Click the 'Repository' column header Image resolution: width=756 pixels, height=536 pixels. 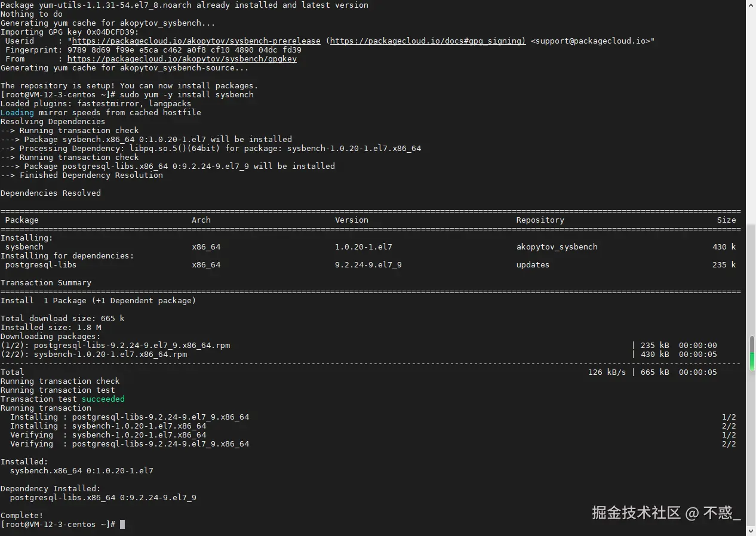tap(540, 220)
